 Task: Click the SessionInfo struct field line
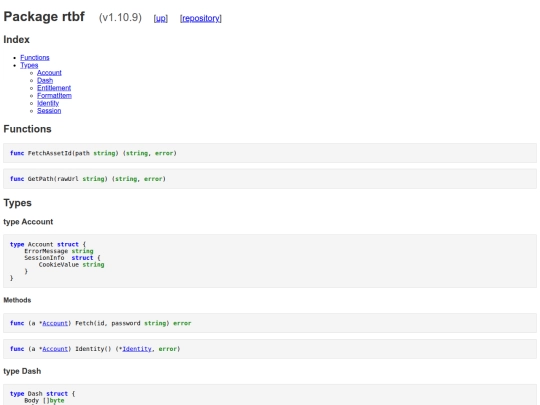tap(62, 258)
